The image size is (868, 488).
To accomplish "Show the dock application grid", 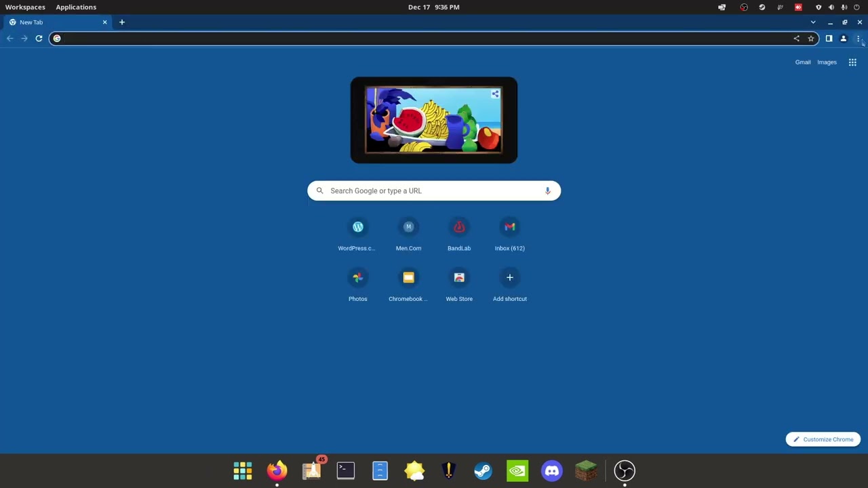I will click(x=243, y=470).
